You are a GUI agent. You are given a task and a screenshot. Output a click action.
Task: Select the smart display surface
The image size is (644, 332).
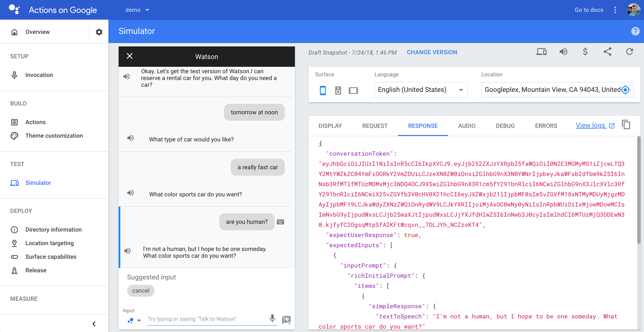[x=353, y=91]
